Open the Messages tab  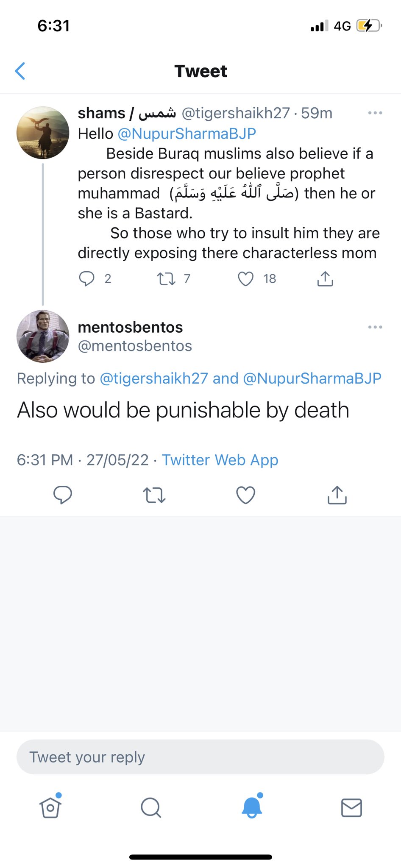pos(351,807)
